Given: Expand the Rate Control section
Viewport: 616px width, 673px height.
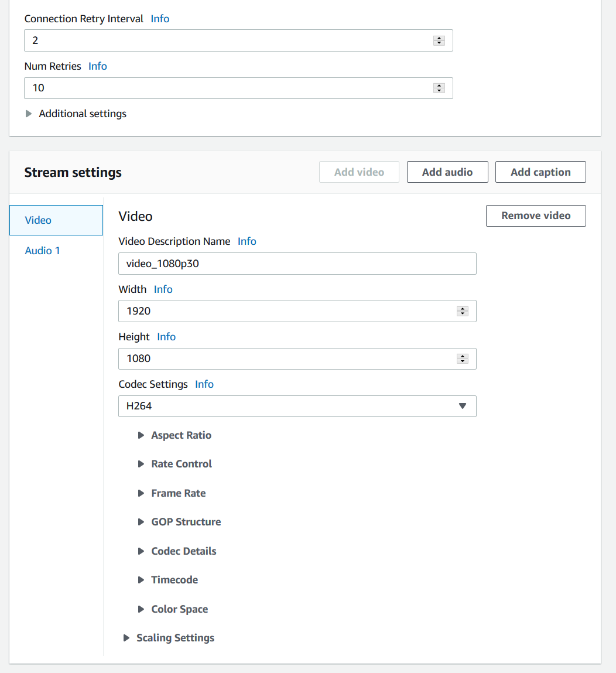Looking at the screenshot, I should pos(174,464).
